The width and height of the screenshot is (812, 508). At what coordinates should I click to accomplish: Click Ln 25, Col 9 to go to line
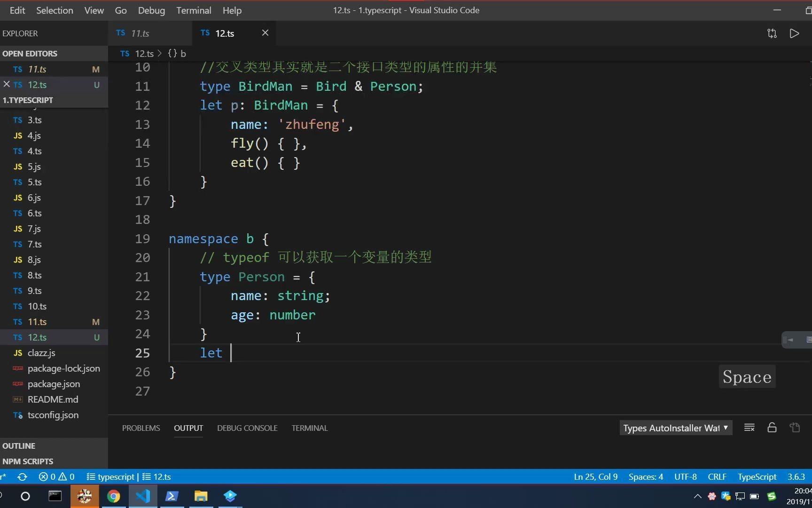point(595,476)
